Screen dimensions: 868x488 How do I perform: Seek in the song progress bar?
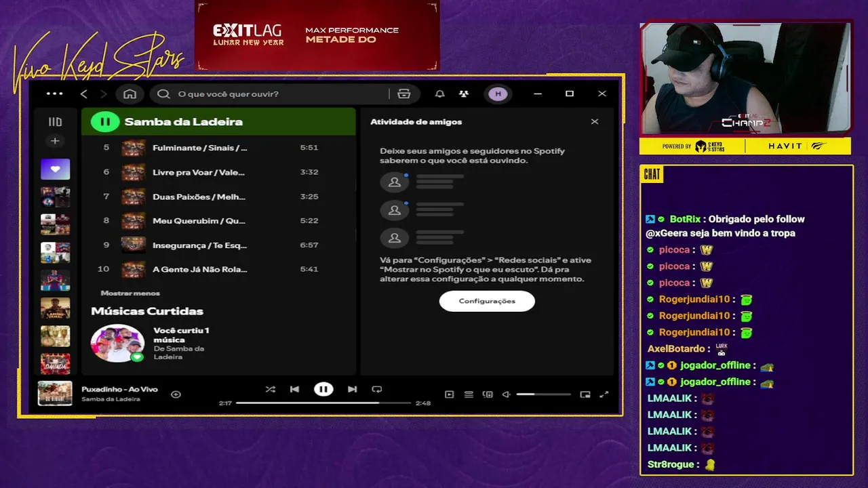click(323, 403)
